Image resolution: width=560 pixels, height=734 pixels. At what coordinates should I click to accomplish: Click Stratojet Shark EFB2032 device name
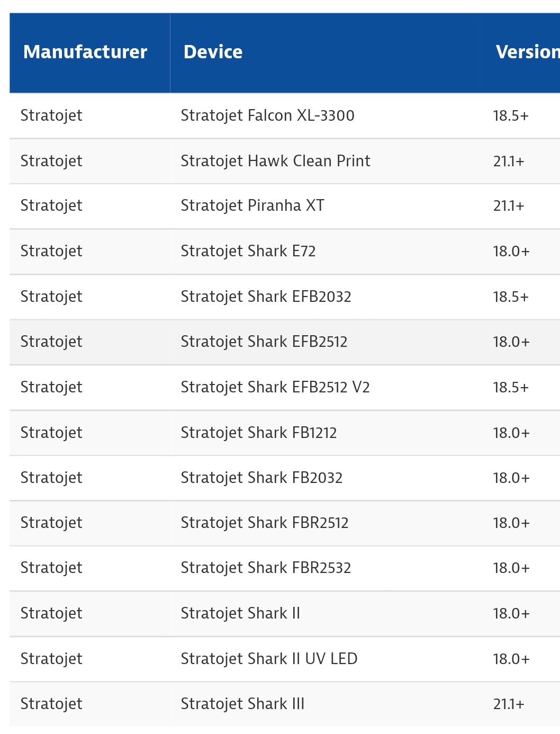(266, 297)
